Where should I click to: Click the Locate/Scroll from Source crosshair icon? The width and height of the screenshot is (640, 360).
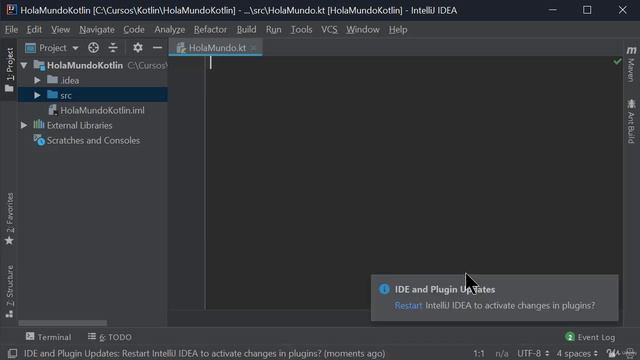(93, 48)
